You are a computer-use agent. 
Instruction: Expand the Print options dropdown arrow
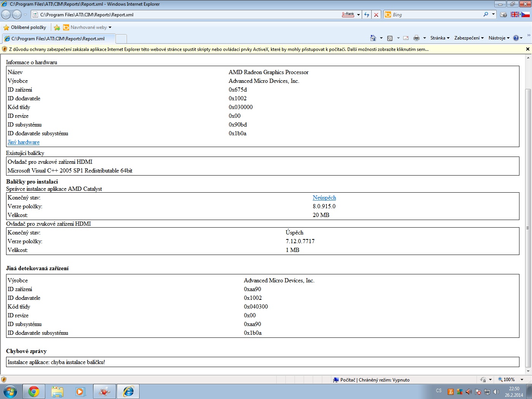tap(424, 38)
